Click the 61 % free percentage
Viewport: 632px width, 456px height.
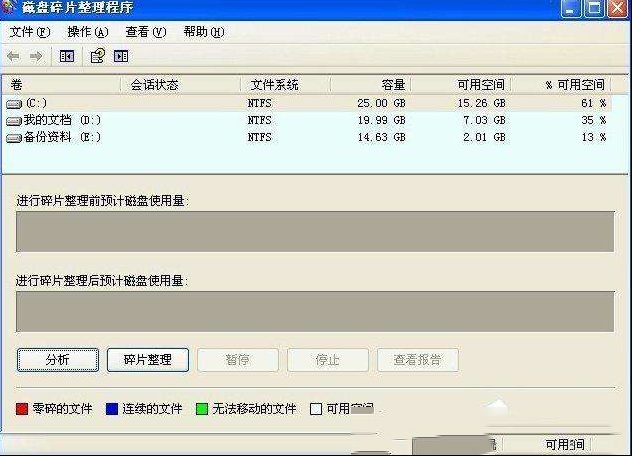(x=593, y=104)
